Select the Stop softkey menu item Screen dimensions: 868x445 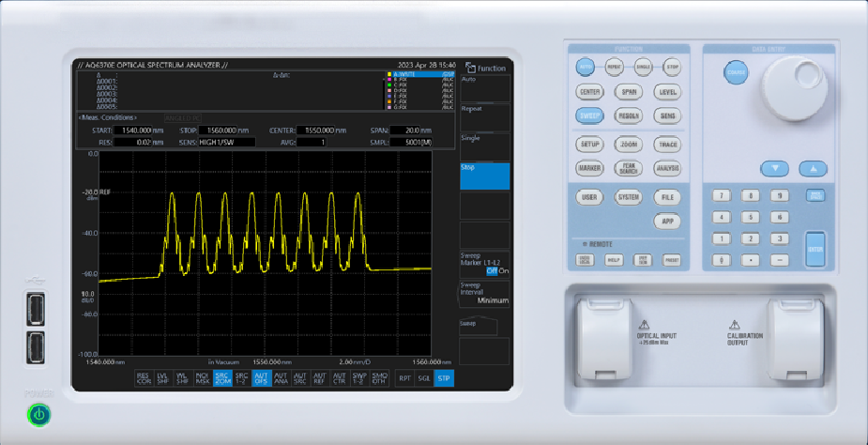[483, 176]
